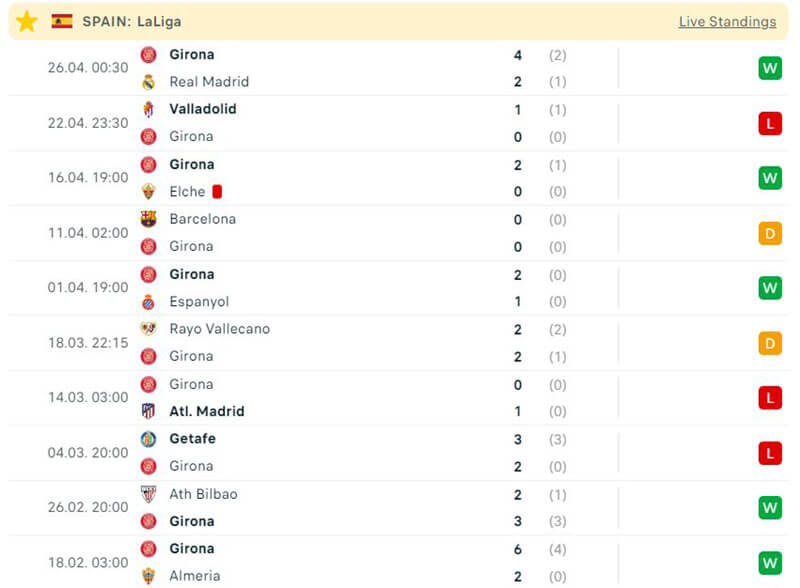
Task: Click the Valladolid crest icon
Action: pos(148,109)
